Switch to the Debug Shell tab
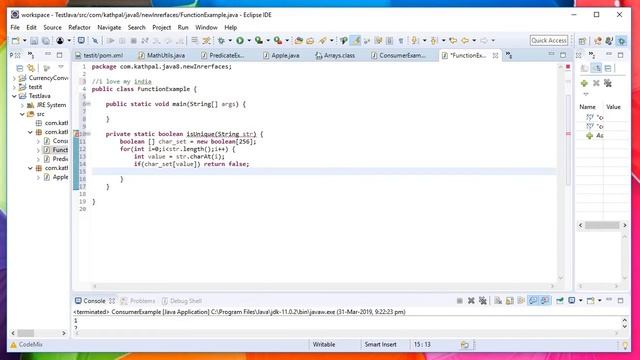 point(182,301)
